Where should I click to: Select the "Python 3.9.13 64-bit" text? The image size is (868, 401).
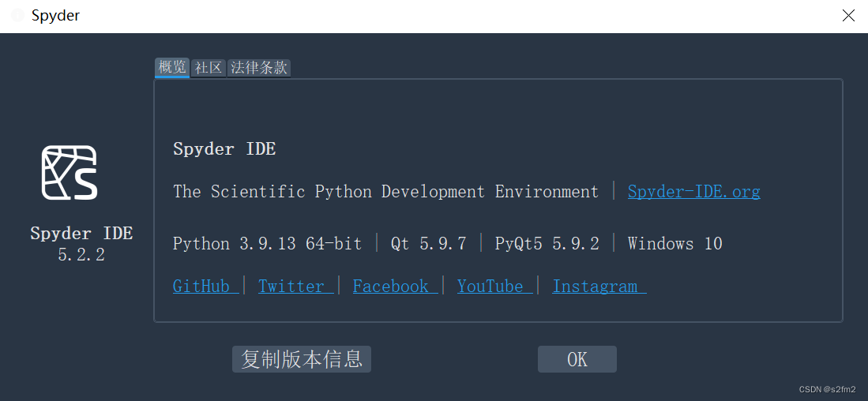coord(268,243)
